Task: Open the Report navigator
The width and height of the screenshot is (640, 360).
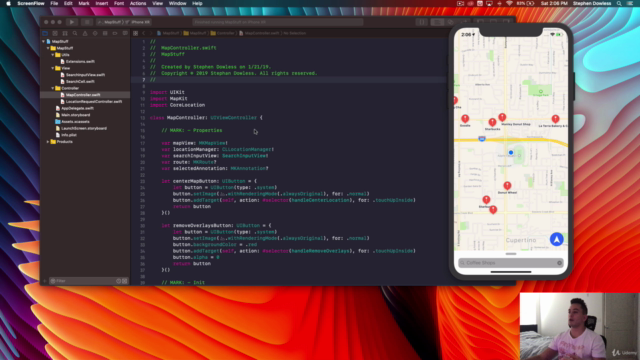Action: 125,33
